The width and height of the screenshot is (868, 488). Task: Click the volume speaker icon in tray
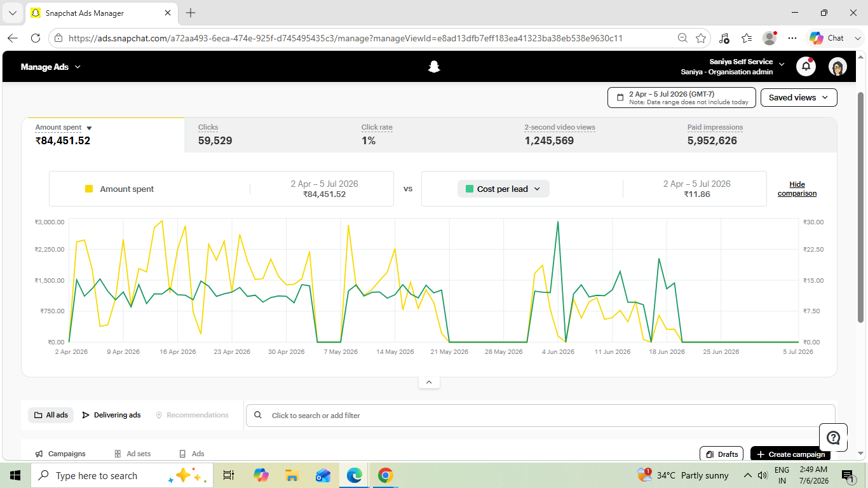763,475
